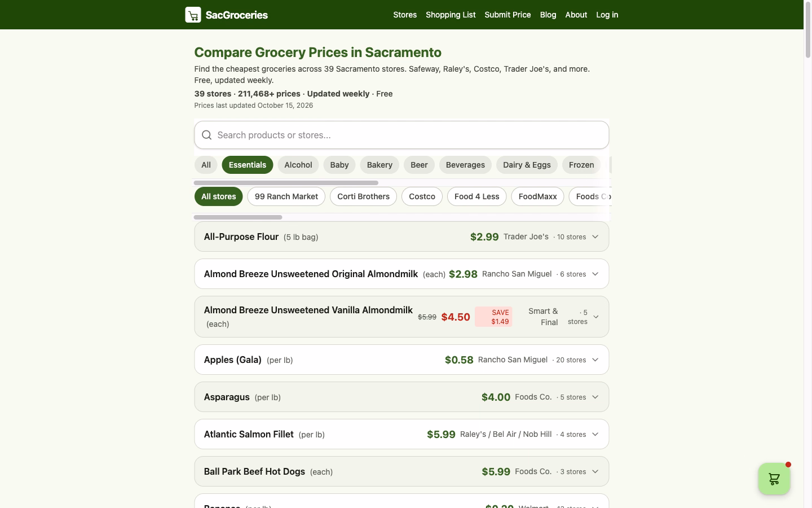Screen dimensions: 812x508
Task: Filter by Dairy & Eggs category
Action: coord(527,165)
